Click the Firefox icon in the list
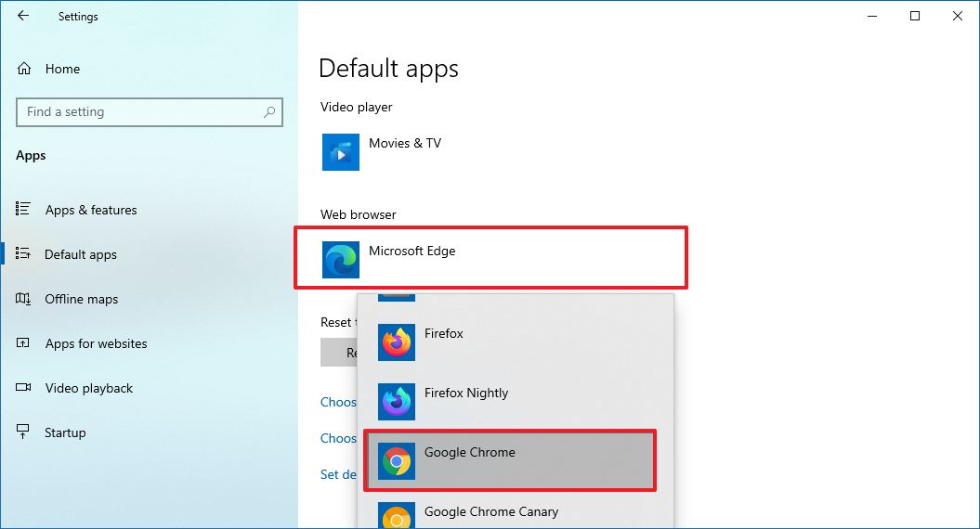Image resolution: width=980 pixels, height=529 pixels. pyautogui.click(x=397, y=342)
